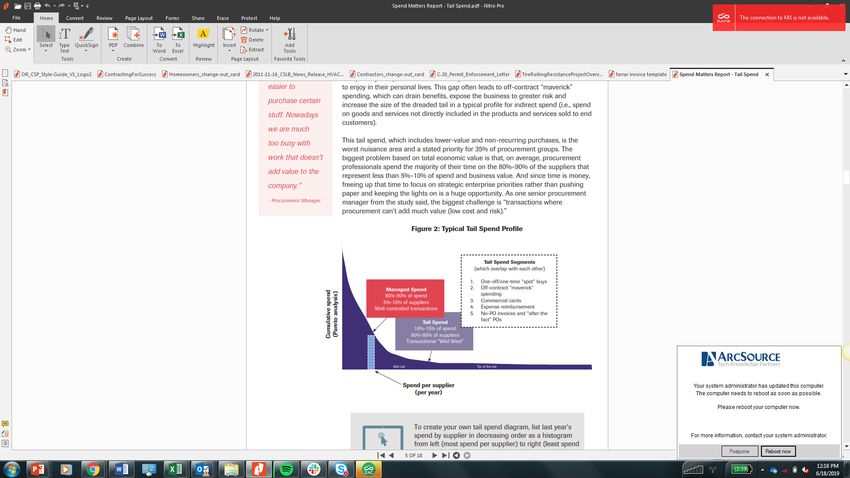Switch to farrar invoice template tab
This screenshot has width=850, height=478.
[x=638, y=74]
